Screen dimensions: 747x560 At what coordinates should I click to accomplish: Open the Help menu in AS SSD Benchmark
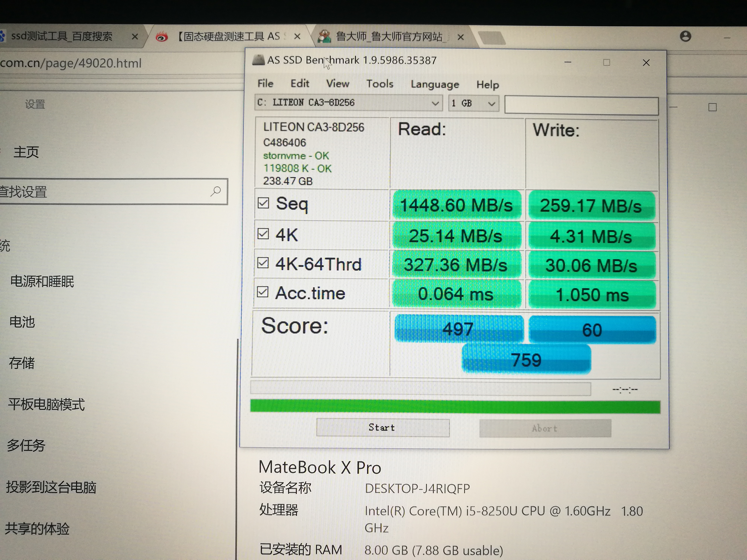pos(487,85)
